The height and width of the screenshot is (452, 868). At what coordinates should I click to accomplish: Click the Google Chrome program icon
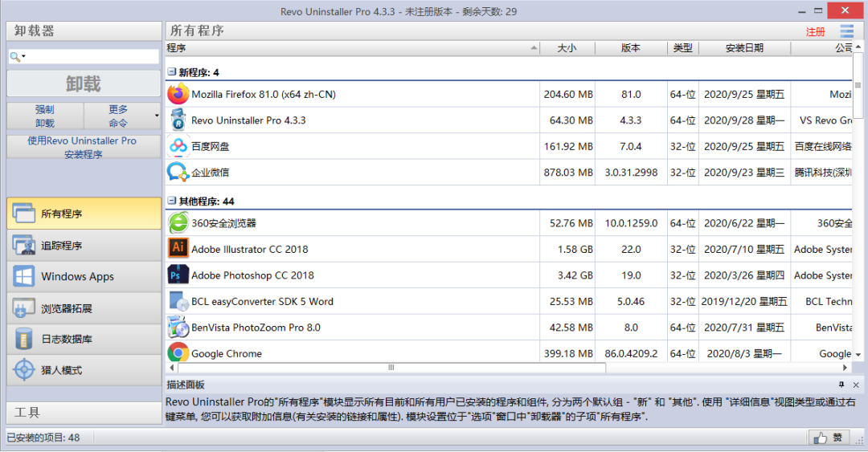click(x=178, y=352)
